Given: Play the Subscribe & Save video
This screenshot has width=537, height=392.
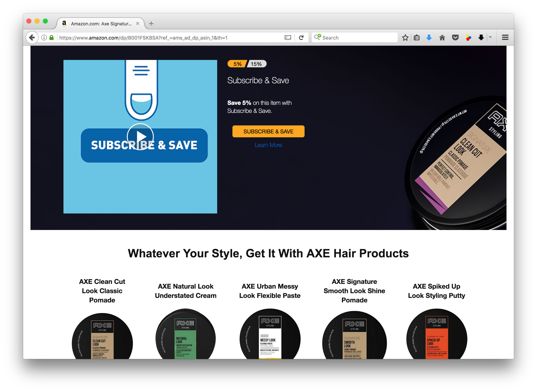Looking at the screenshot, I should click(140, 137).
